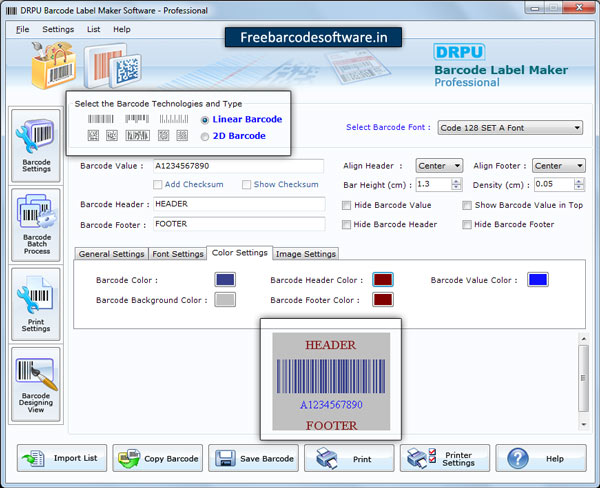The image size is (600, 488).
Task: Click the DRPU logo
Action: (459, 52)
